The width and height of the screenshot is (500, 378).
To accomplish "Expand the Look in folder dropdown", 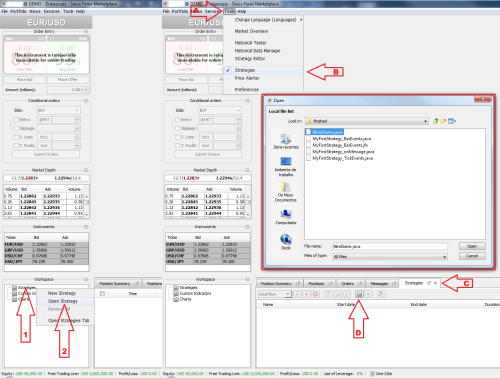I will 426,121.
